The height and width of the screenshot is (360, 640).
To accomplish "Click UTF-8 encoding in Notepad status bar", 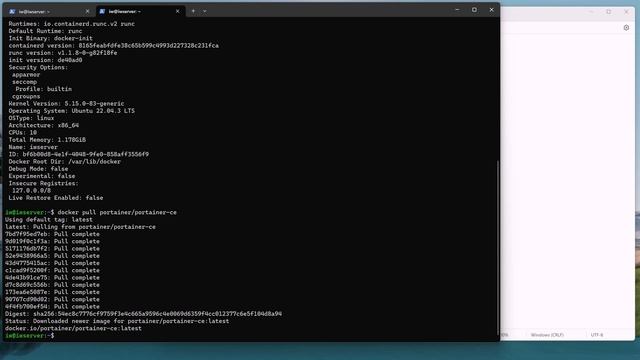I will point(597,335).
